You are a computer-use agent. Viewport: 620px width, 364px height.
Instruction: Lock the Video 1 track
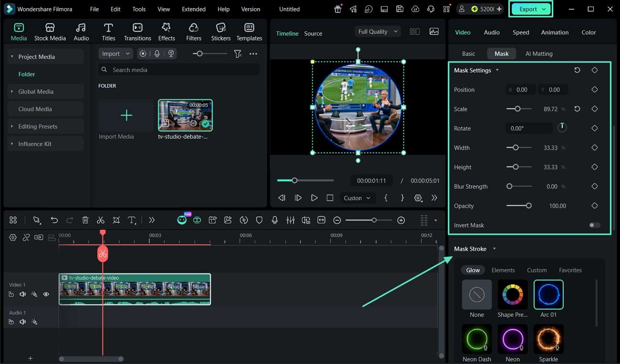click(x=11, y=294)
